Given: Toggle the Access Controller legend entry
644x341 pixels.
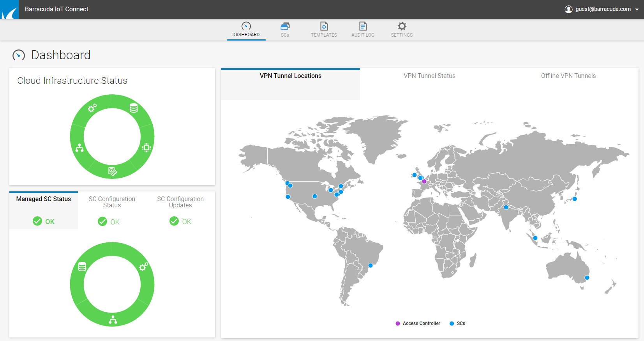Looking at the screenshot, I should point(418,323).
